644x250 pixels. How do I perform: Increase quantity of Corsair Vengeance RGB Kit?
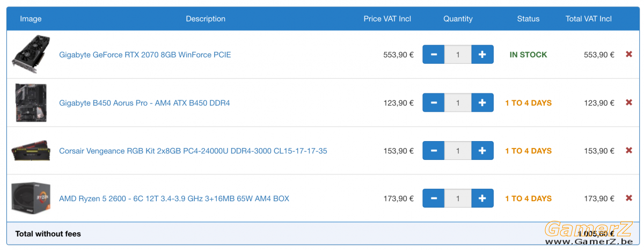[482, 151]
